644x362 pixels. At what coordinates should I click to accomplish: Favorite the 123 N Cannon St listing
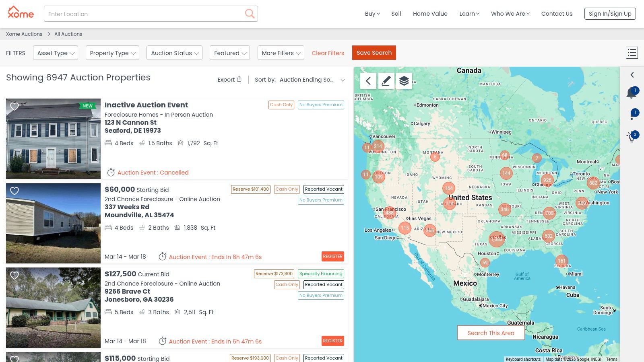coord(14,106)
